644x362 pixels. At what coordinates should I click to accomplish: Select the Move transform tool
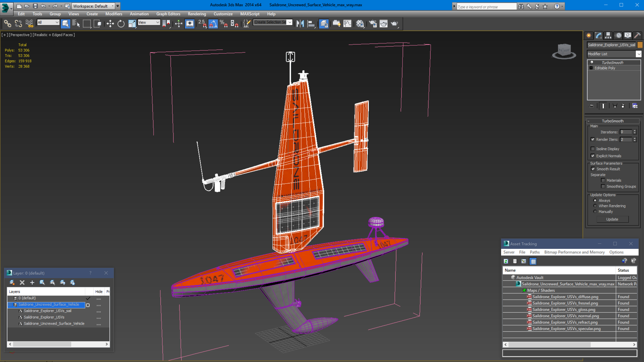[x=110, y=24]
